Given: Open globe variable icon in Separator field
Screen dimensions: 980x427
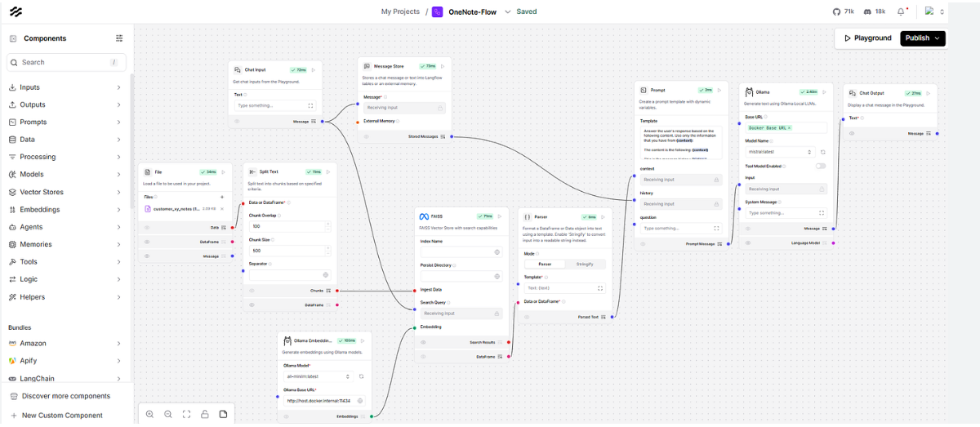Looking at the screenshot, I should [x=325, y=275].
